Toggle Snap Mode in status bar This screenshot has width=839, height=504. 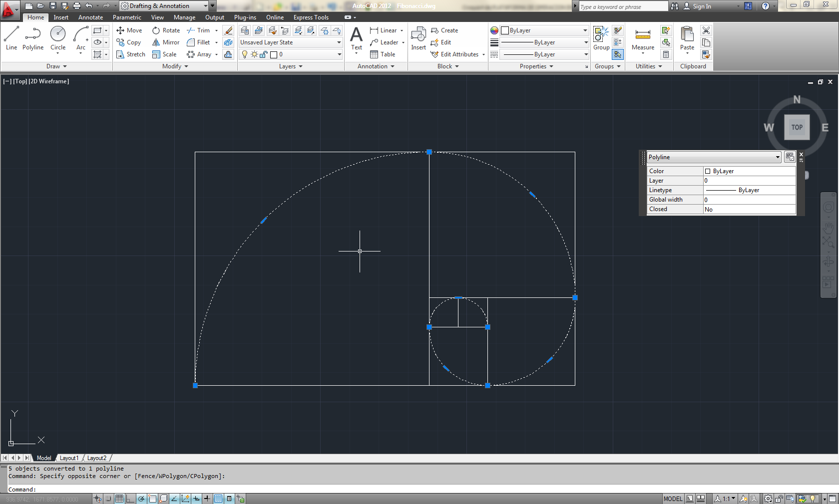click(108, 499)
